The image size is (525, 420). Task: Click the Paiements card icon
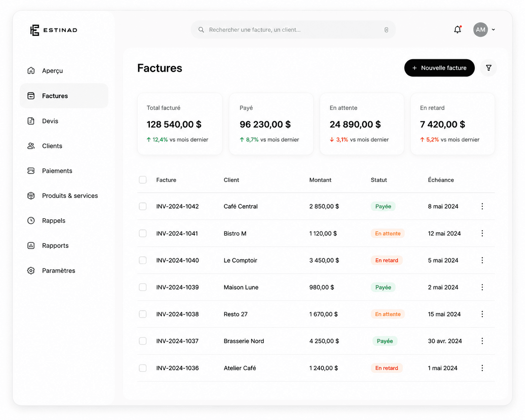click(31, 171)
